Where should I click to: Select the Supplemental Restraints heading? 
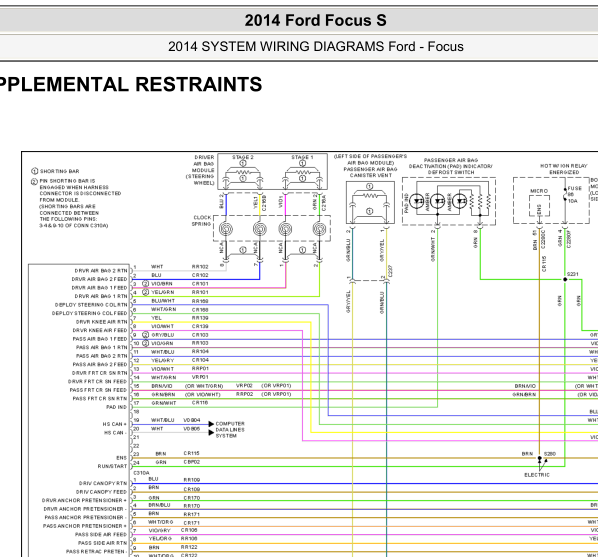click(x=130, y=84)
